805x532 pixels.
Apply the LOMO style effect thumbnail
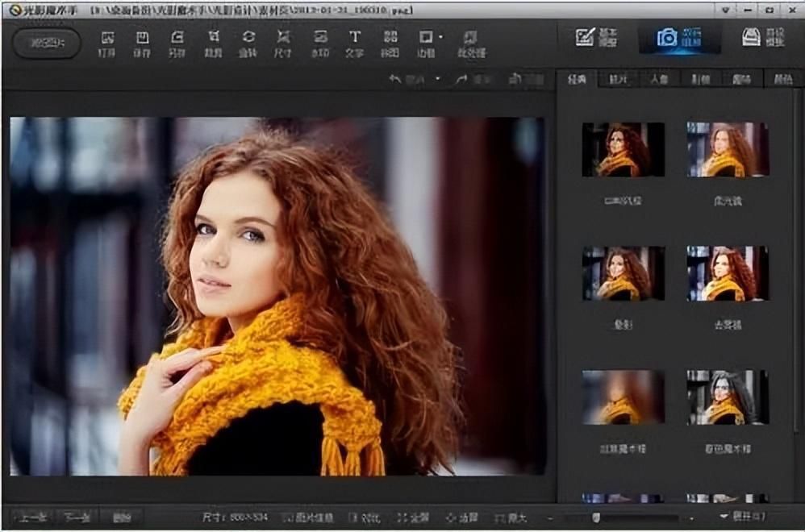(623, 149)
